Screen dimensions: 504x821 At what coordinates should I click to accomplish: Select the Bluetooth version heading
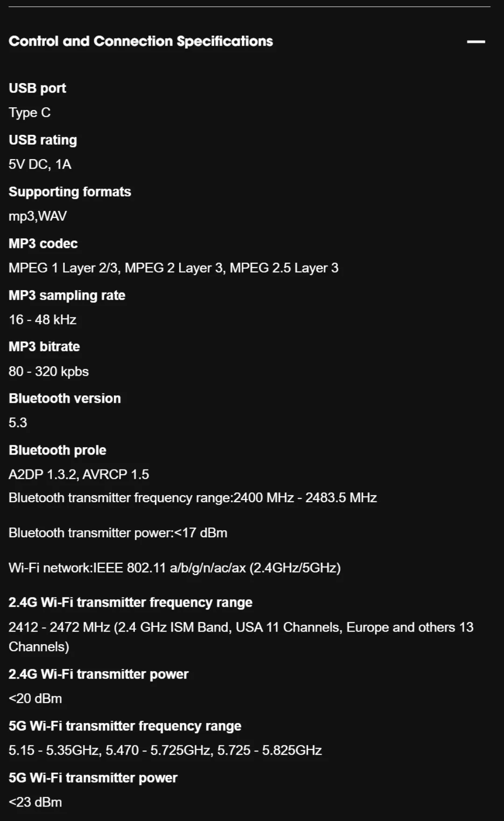(65, 399)
